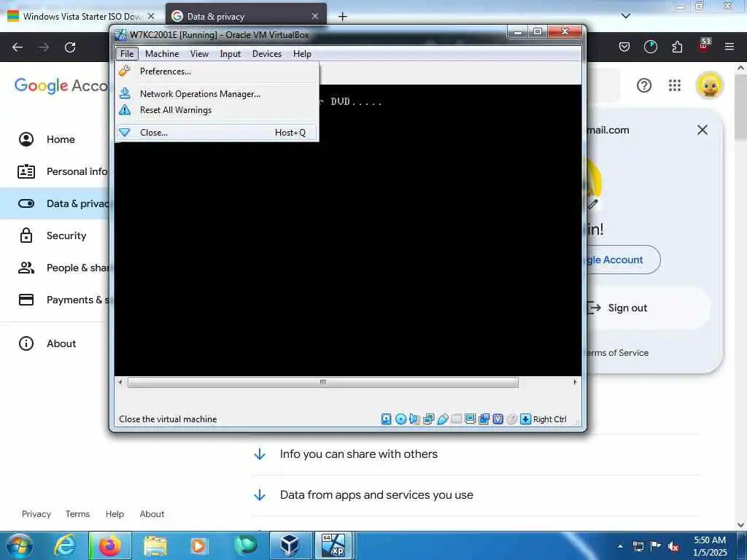
Task: Click the USB devices status icon
Action: [442, 419]
